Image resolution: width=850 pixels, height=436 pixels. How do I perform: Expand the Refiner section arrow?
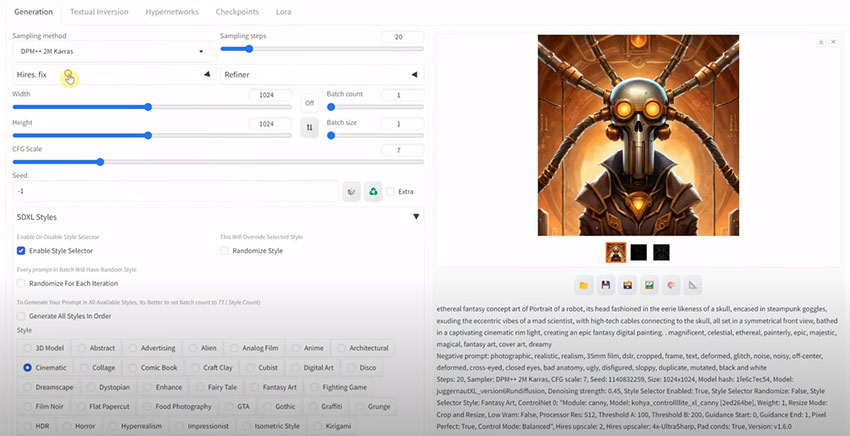click(414, 74)
